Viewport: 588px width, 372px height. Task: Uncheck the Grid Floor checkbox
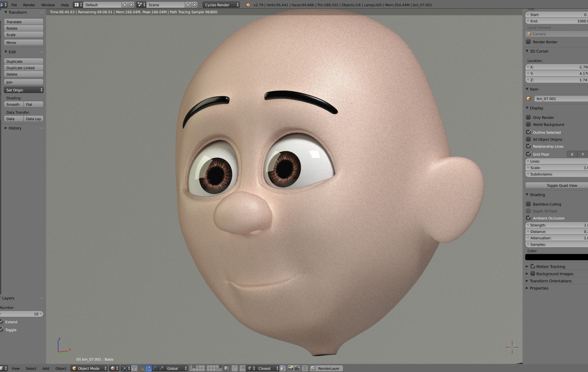[x=528, y=154]
